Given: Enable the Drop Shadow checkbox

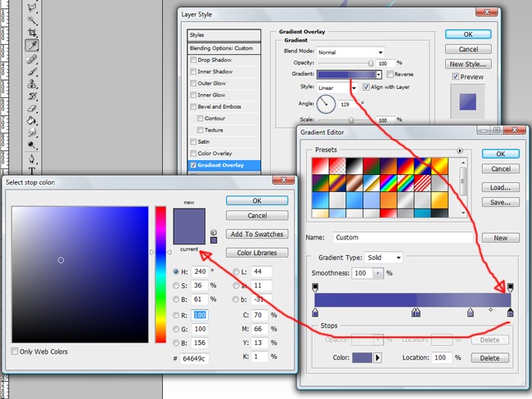Looking at the screenshot, I should click(194, 60).
